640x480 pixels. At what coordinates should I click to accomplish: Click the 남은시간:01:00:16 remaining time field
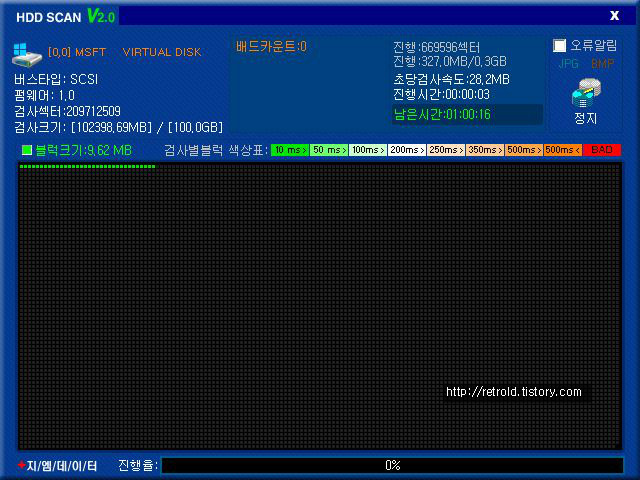(467, 114)
